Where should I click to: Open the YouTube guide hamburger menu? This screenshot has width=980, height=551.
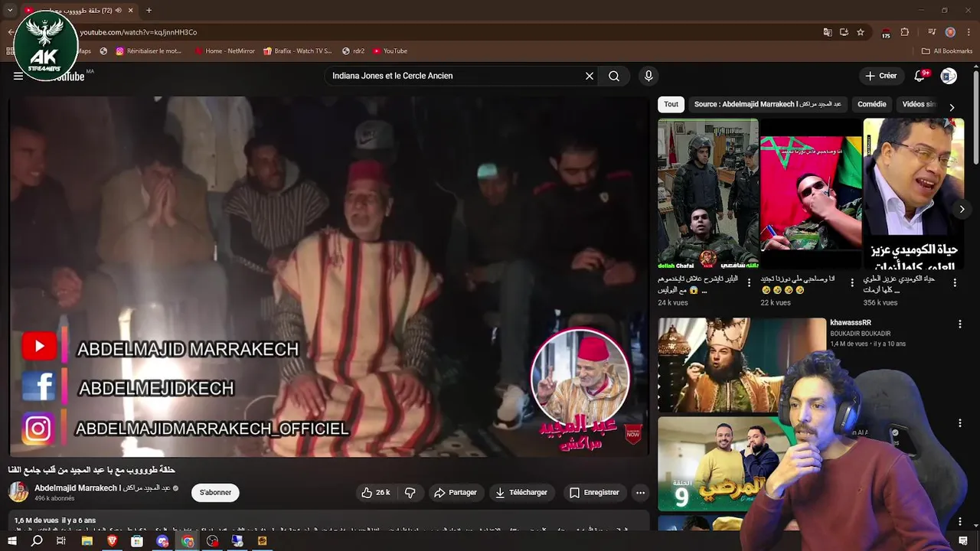pos(18,76)
